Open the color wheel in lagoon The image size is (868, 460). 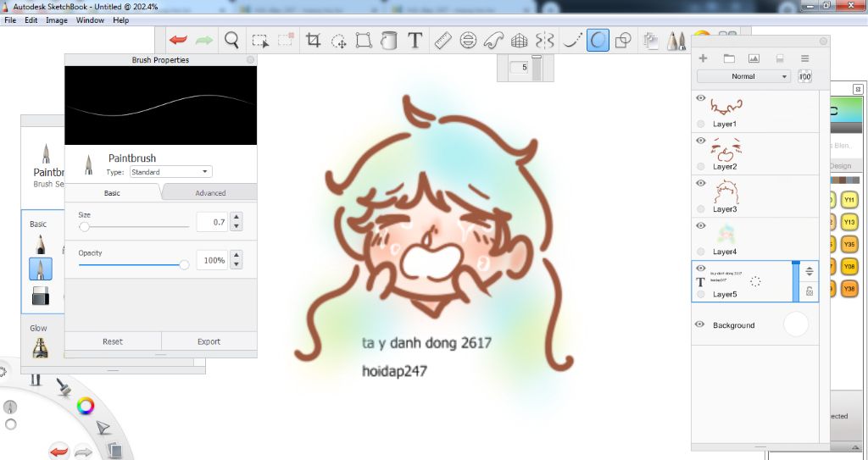tap(86, 407)
